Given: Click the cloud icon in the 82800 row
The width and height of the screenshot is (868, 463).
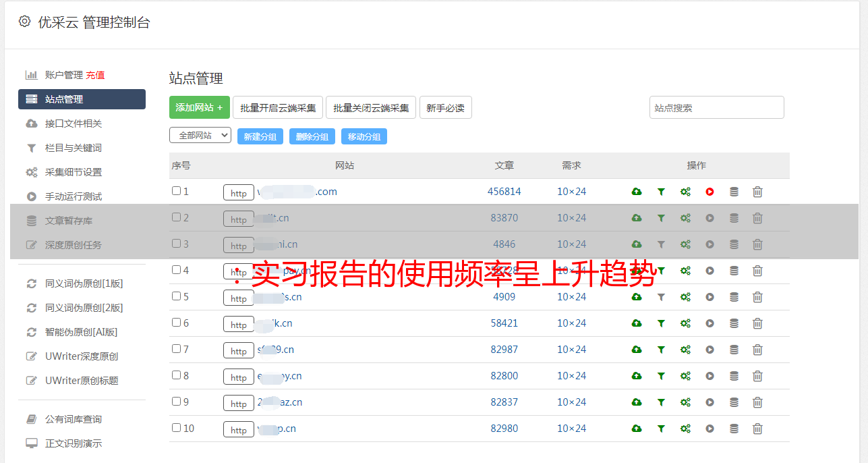Looking at the screenshot, I should click(636, 376).
